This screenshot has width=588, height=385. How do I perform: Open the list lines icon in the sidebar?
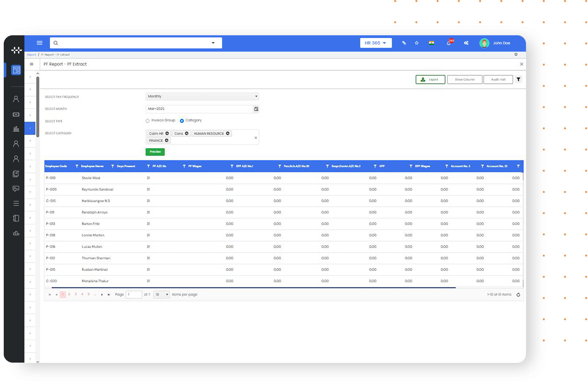coord(16,203)
